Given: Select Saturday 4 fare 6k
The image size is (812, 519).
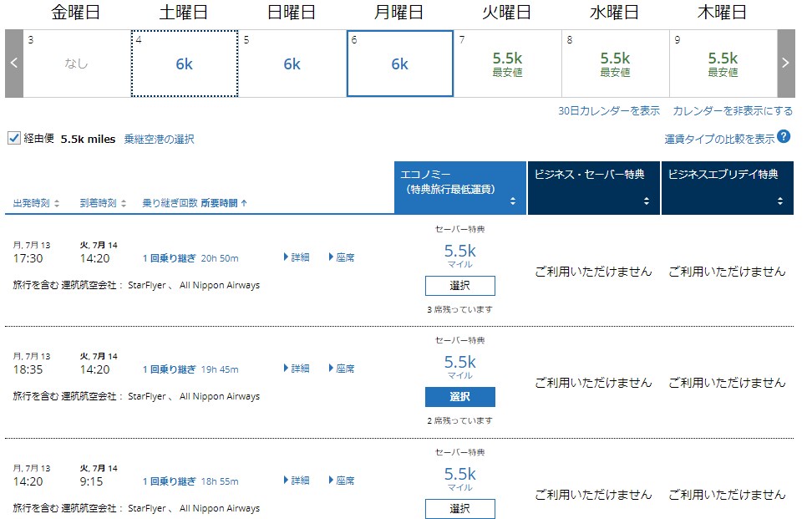Looking at the screenshot, I should [x=185, y=64].
